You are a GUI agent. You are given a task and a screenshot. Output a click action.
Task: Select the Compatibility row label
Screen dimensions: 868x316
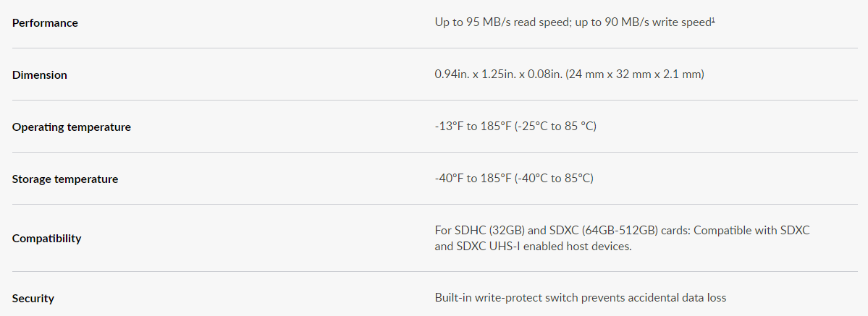coord(46,239)
